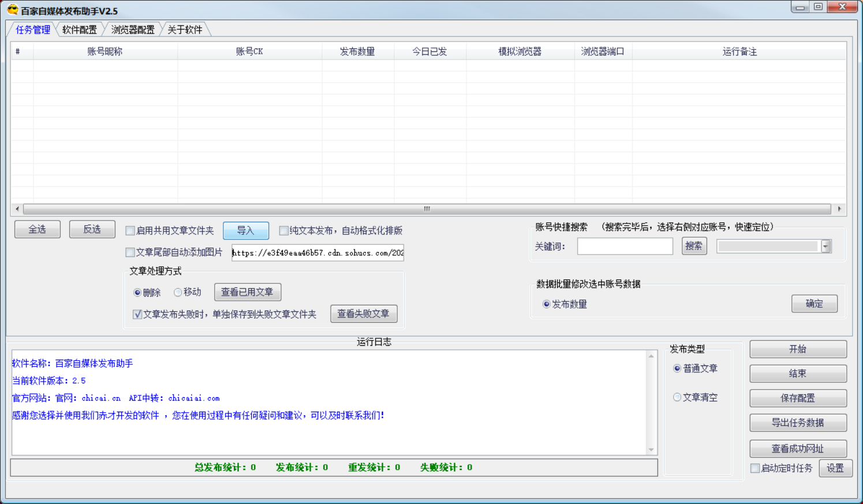Open the account quick-search dropdown
The image size is (863, 504).
826,247
